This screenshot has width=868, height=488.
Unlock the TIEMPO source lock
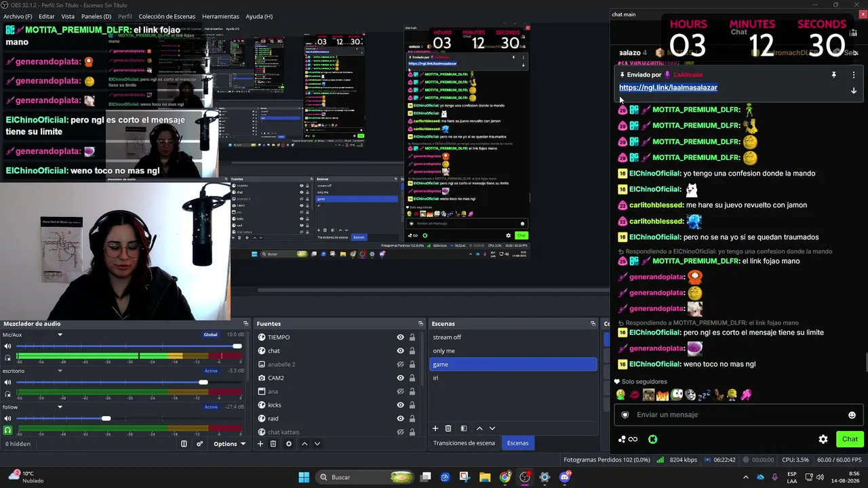pyautogui.click(x=412, y=338)
